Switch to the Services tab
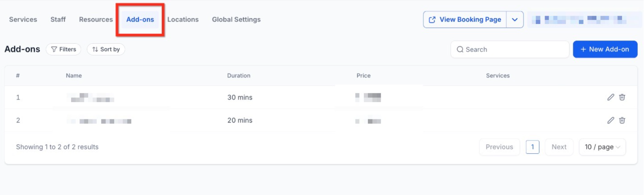 pyautogui.click(x=23, y=19)
